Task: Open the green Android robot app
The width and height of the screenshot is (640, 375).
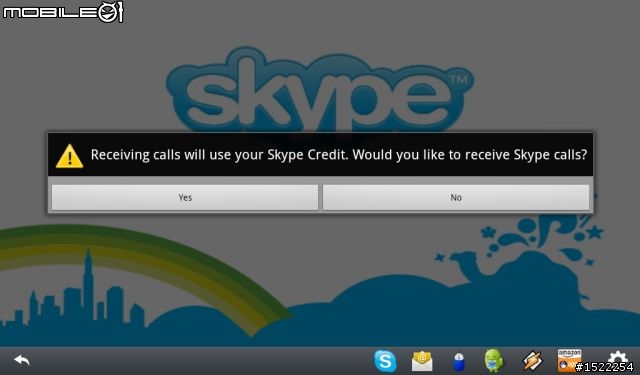Action: pos(494,361)
